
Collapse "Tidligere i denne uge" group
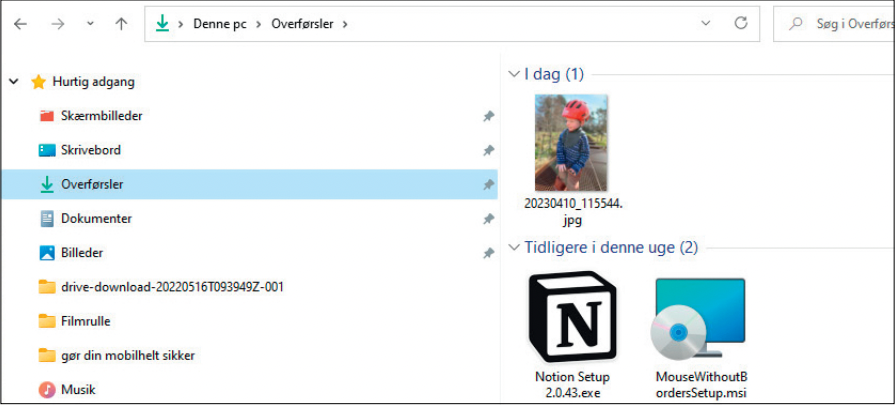(514, 247)
